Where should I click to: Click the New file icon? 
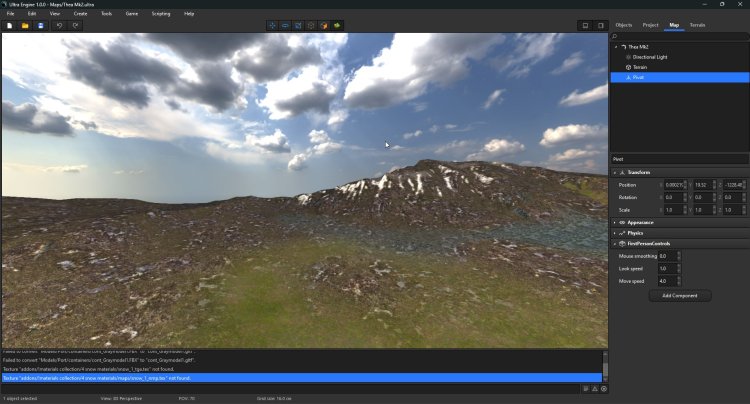pyautogui.click(x=9, y=25)
